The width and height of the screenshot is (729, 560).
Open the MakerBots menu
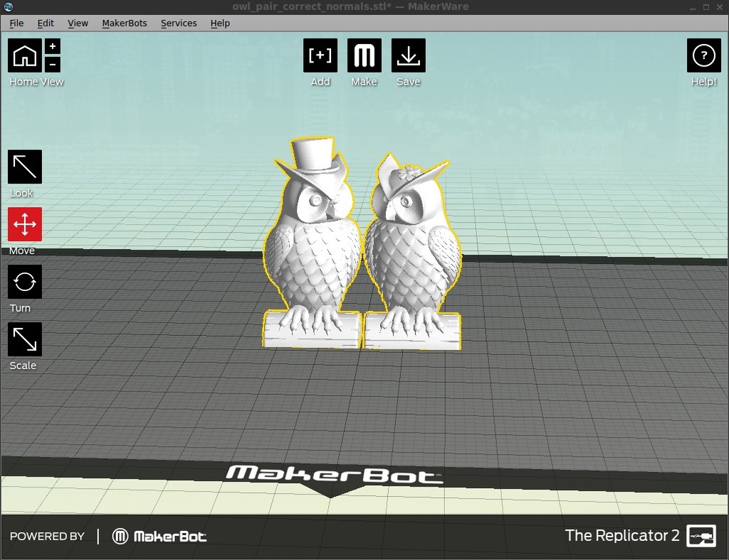click(x=125, y=23)
